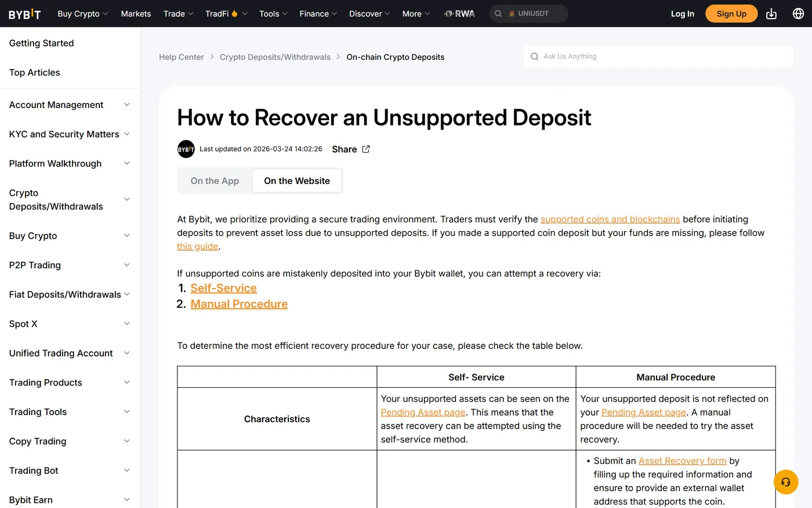Follow the supported coins and blockchains link
Image resolution: width=812 pixels, height=508 pixels.
610,219
